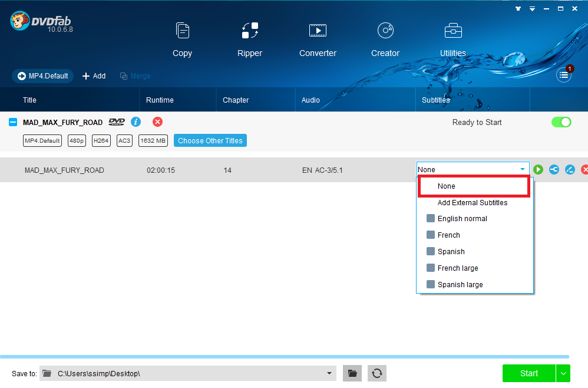Check the French large subtitle
Screen dimensions: 588x388
(431, 268)
